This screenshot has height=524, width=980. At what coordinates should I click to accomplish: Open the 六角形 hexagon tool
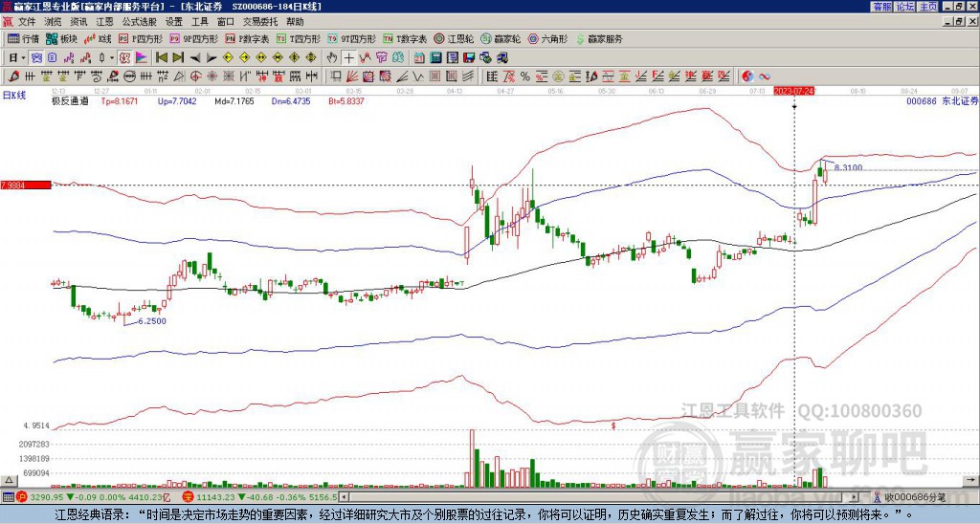[548, 38]
